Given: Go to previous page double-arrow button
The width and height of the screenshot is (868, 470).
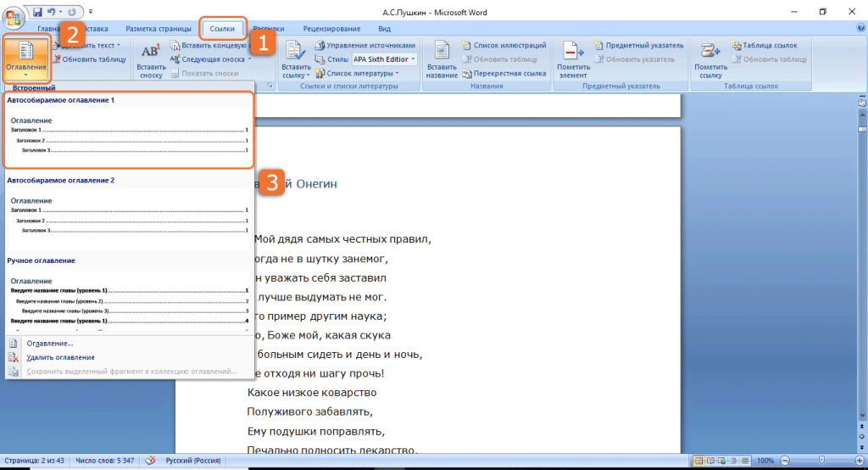Looking at the screenshot, I should (x=862, y=427).
